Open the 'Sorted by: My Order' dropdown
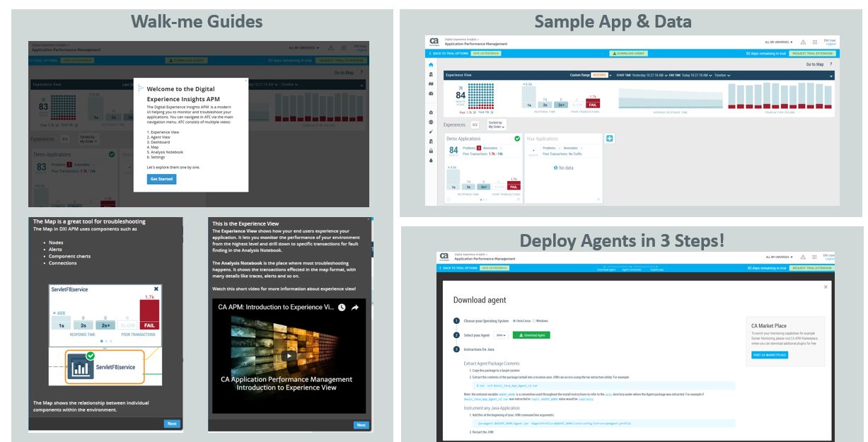This screenshot has width=868, height=442. (x=497, y=125)
